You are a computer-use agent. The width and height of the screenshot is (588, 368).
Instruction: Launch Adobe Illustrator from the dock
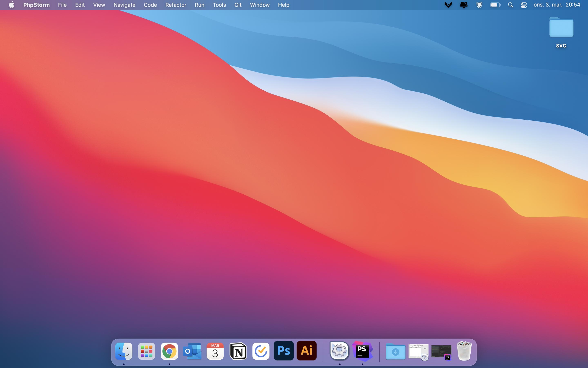[307, 351]
